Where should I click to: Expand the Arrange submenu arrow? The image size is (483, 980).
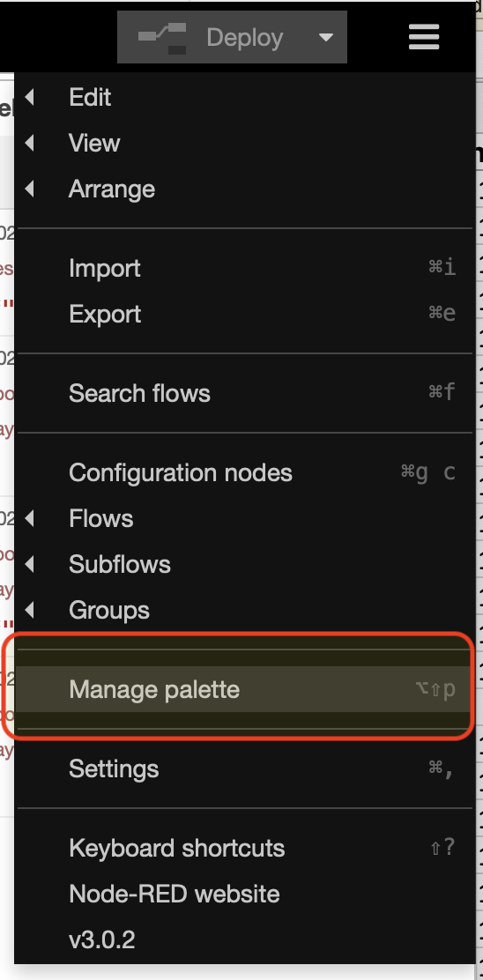pyautogui.click(x=29, y=189)
